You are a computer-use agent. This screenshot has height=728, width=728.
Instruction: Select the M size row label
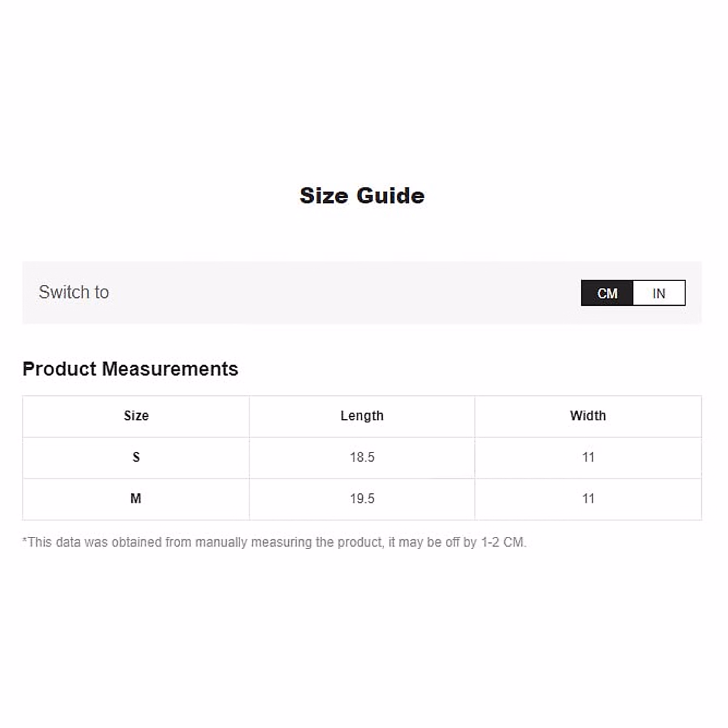pos(136,498)
